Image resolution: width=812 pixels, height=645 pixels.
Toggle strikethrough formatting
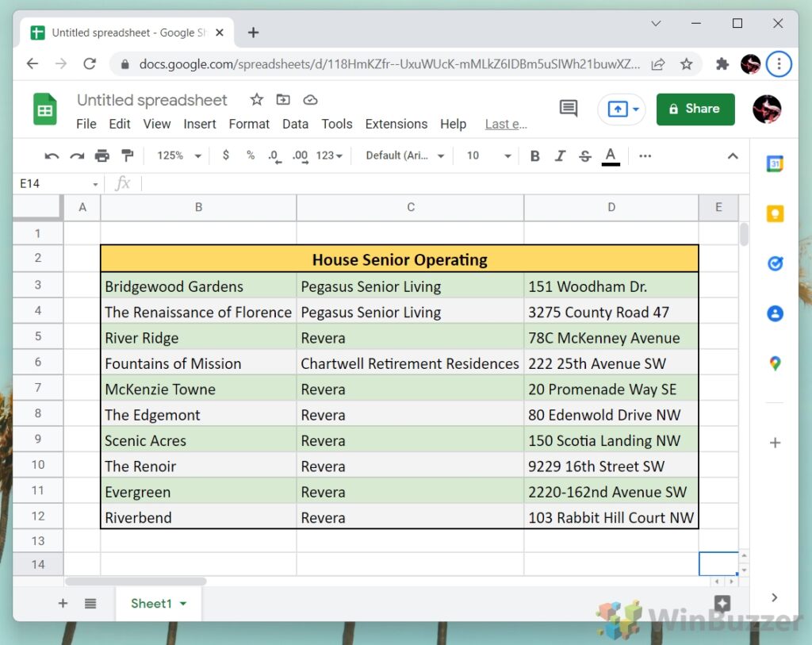[585, 156]
